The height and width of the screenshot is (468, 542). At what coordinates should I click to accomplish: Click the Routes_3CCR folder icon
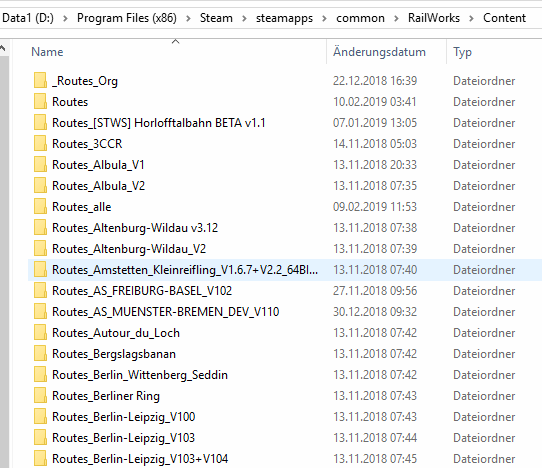tap(40, 144)
